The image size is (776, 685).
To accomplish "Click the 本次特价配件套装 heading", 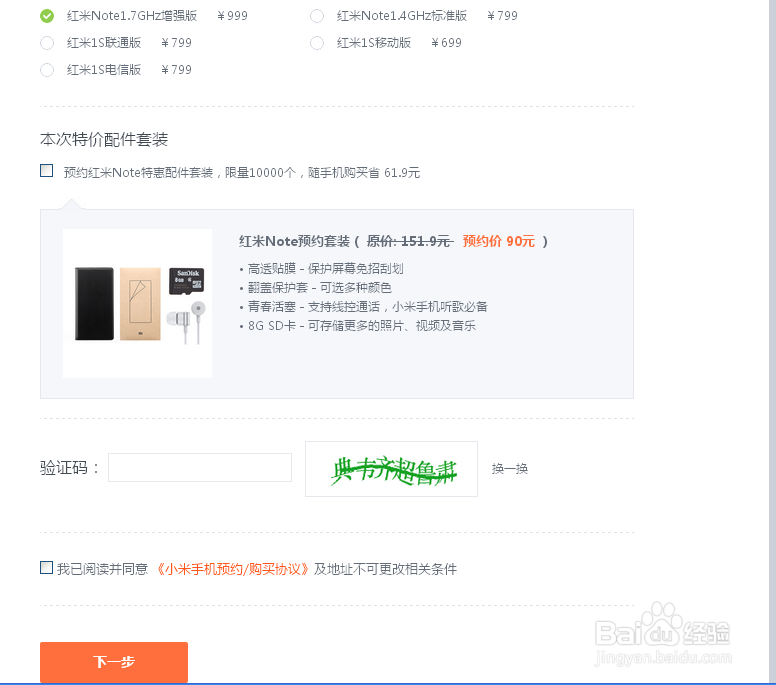I will pyautogui.click(x=104, y=140).
